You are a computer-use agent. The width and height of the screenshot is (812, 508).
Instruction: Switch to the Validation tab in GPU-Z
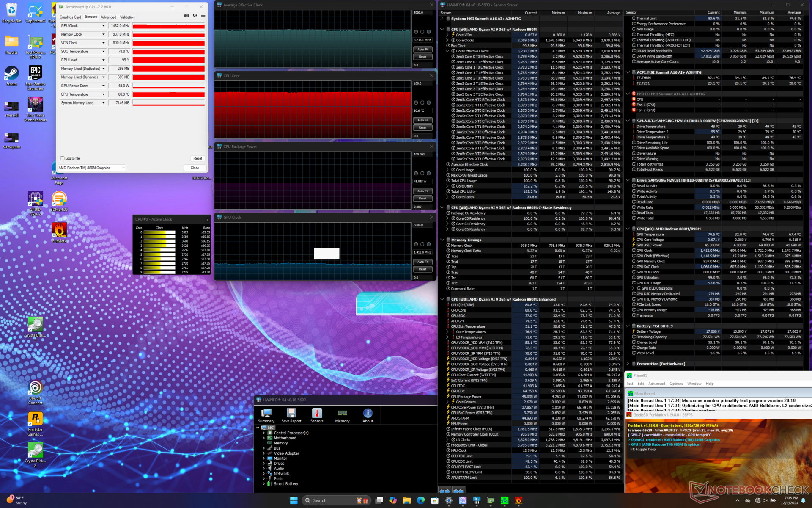tap(127, 17)
